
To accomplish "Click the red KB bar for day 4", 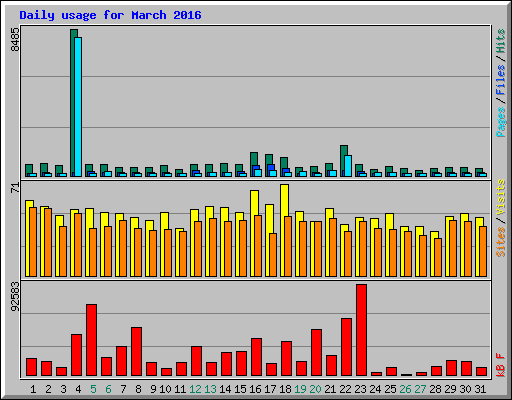I will click(x=76, y=355).
